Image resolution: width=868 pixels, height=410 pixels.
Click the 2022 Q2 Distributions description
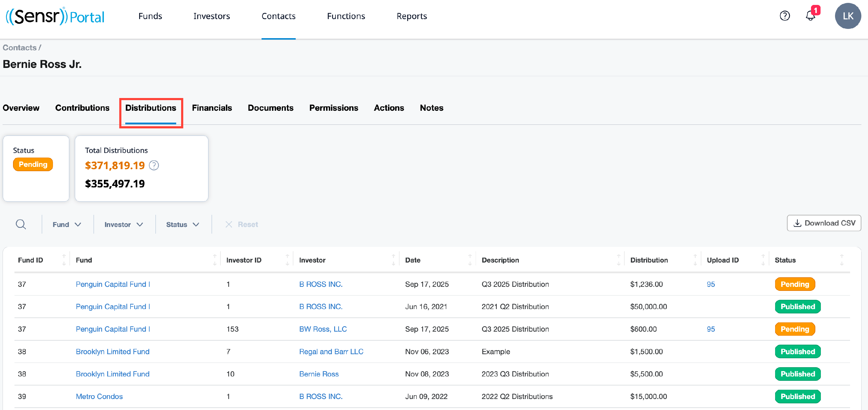[517, 396]
